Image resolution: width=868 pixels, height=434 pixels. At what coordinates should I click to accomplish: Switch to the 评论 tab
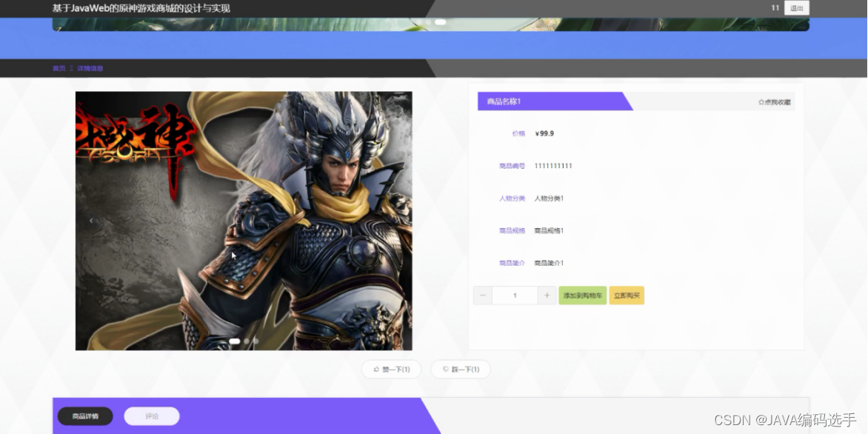pos(152,416)
